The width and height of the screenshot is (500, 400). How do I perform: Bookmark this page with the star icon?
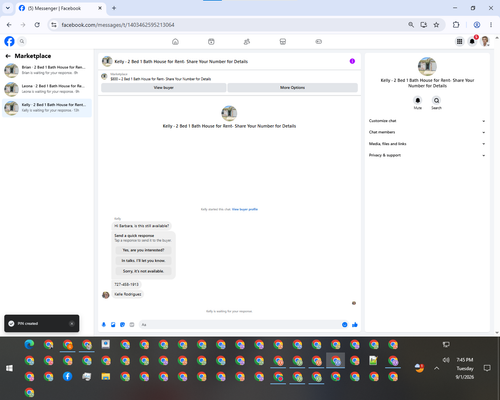pyautogui.click(x=436, y=25)
